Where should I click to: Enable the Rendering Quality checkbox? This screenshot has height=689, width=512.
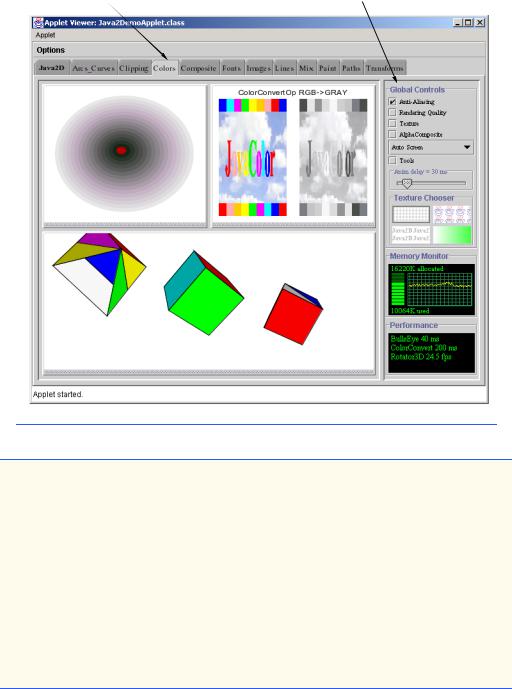tap(392, 112)
